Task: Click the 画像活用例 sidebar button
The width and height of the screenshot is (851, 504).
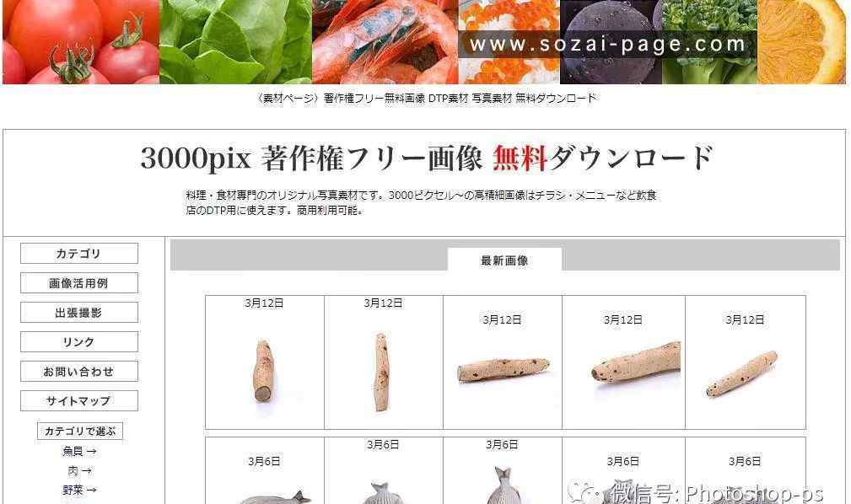Action: (79, 282)
